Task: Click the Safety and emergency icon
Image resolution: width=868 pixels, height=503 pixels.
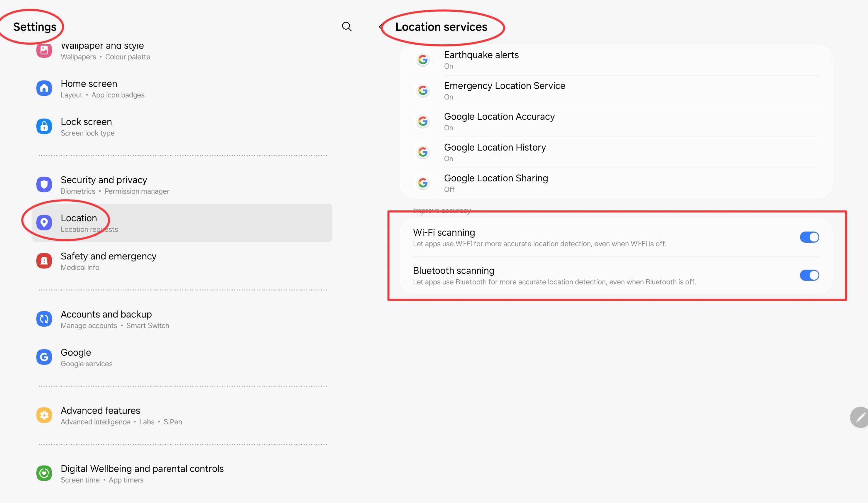Action: click(x=44, y=261)
